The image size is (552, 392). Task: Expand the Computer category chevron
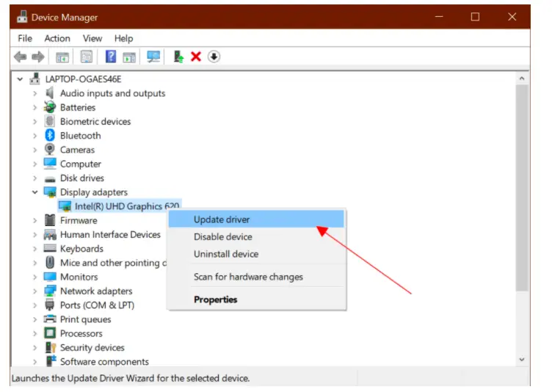[34, 164]
